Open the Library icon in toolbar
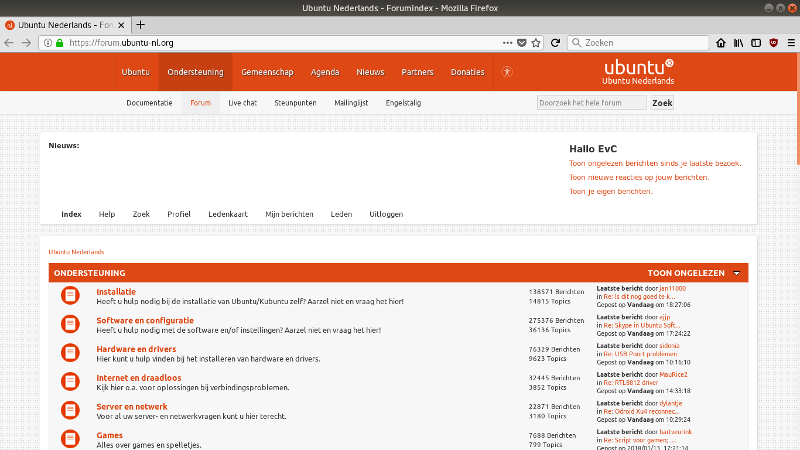The height and width of the screenshot is (450, 800). click(x=738, y=43)
